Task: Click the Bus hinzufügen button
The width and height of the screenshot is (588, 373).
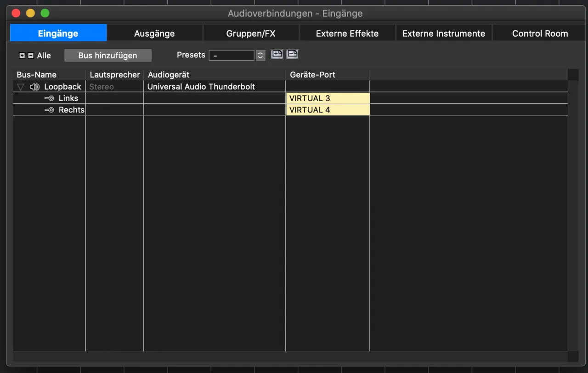Action: click(107, 56)
